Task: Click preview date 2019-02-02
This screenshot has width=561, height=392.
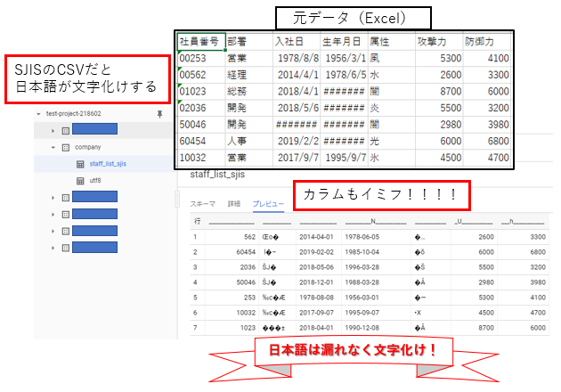Action: [316, 252]
